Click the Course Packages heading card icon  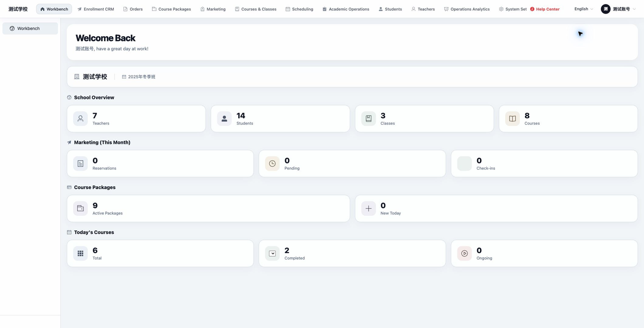[69, 187]
